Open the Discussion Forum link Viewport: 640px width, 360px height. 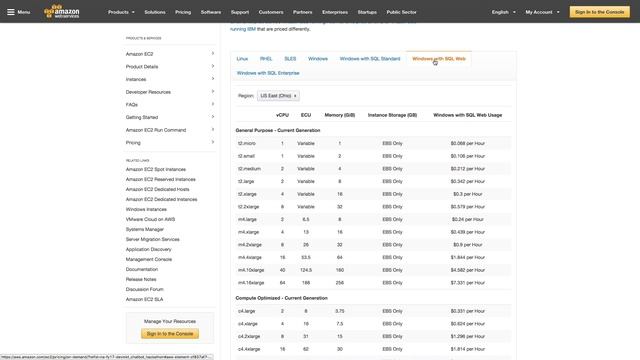[144, 289]
